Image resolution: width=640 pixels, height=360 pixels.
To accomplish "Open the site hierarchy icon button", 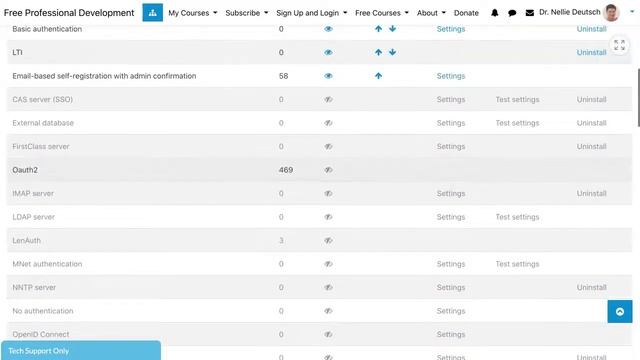I will pyautogui.click(x=152, y=13).
